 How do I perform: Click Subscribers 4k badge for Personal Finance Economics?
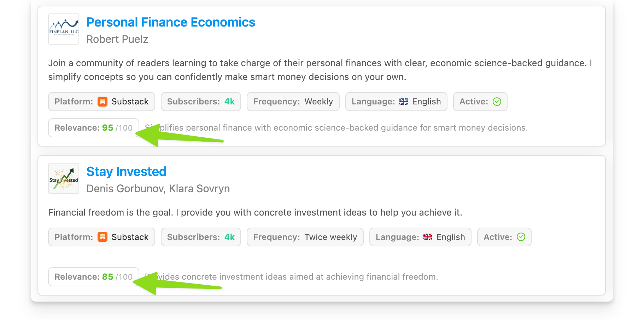coord(201,102)
